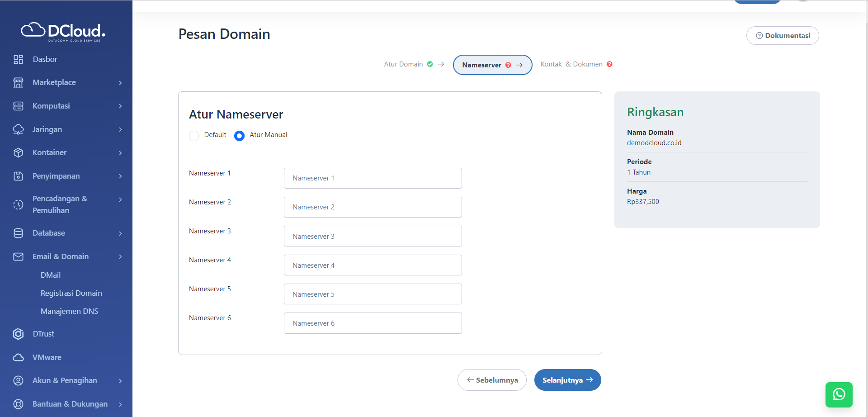Screen dimensions: 868x417
Task: Select the Atur Manual option
Action: 239,135
